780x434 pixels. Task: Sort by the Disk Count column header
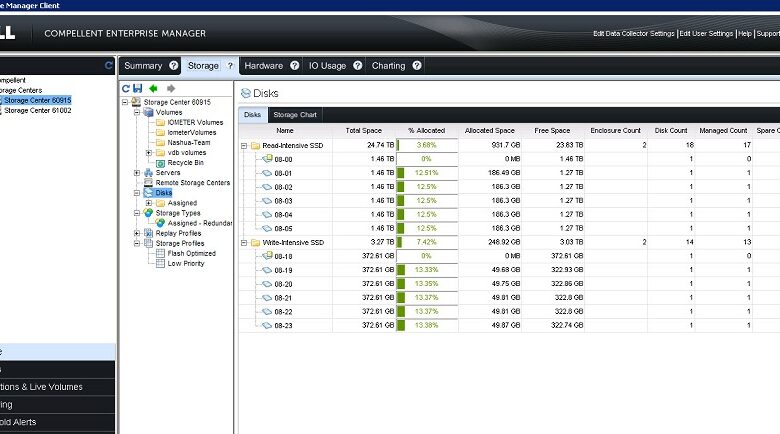coord(671,130)
